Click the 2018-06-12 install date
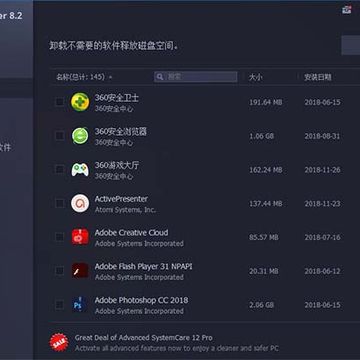360x360 pixels. (x=322, y=271)
